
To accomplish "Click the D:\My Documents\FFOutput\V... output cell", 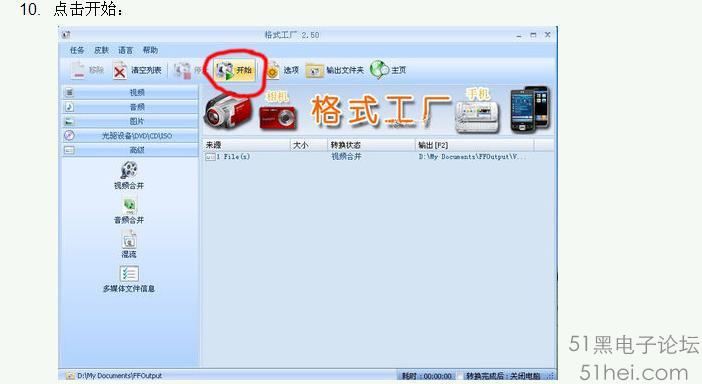I will pos(472,157).
